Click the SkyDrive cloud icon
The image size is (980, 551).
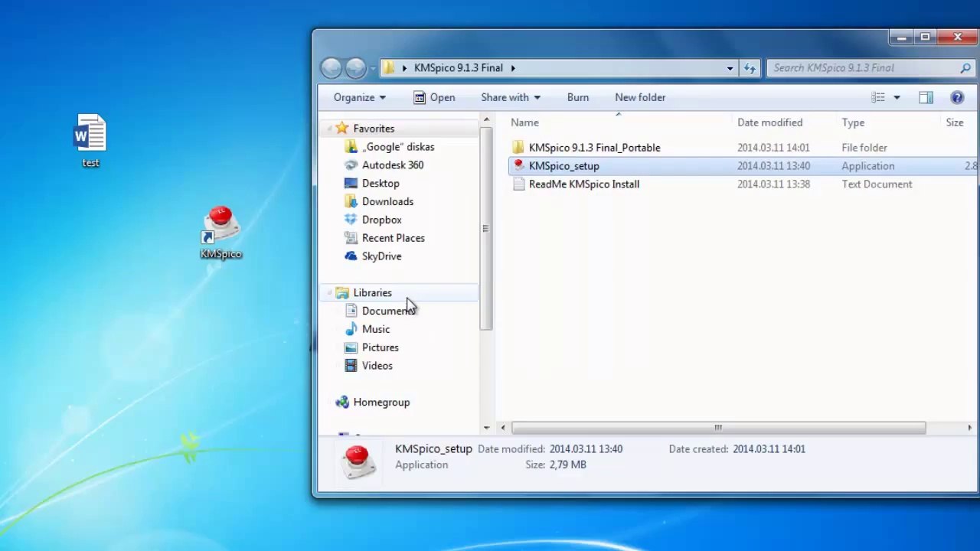point(351,256)
